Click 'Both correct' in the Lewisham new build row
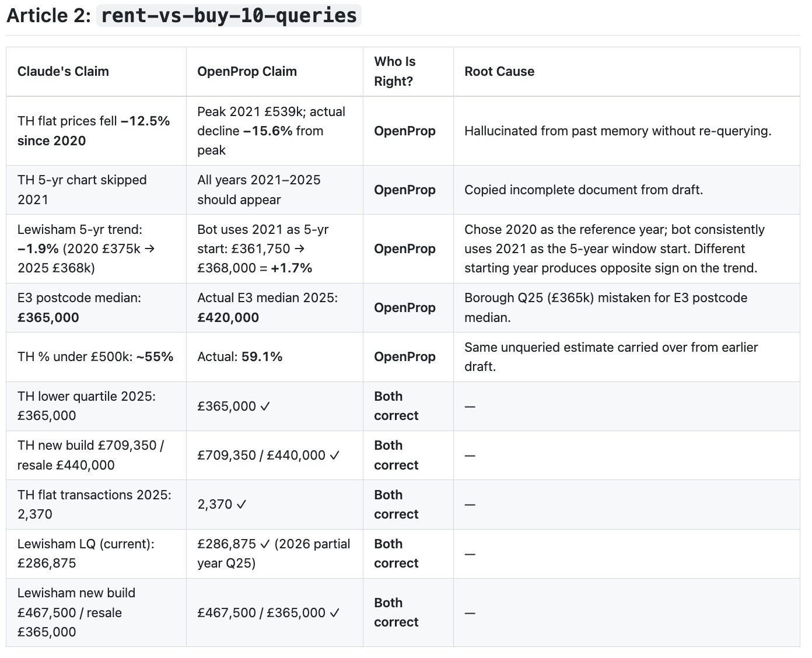 tap(396, 612)
